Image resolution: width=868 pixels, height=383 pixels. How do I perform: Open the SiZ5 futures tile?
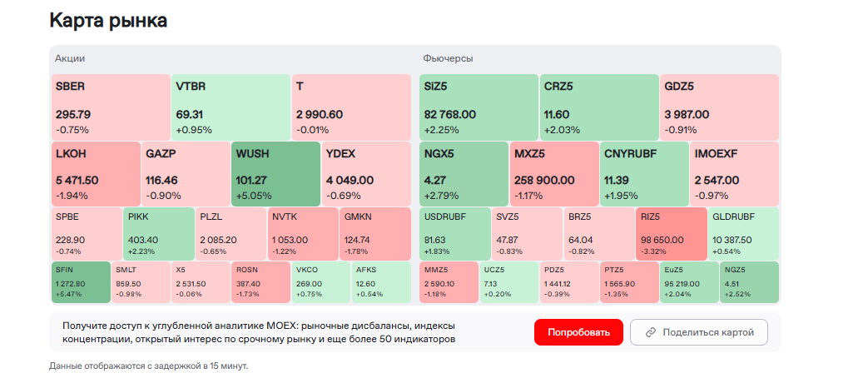click(479, 106)
